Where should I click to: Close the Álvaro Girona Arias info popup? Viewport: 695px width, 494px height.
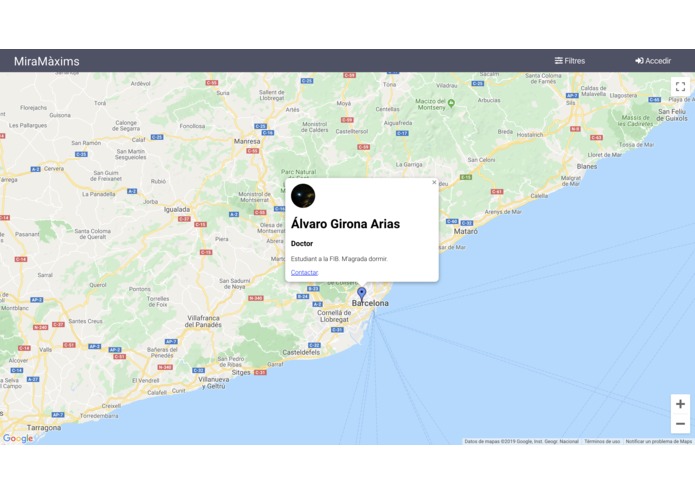click(x=434, y=182)
